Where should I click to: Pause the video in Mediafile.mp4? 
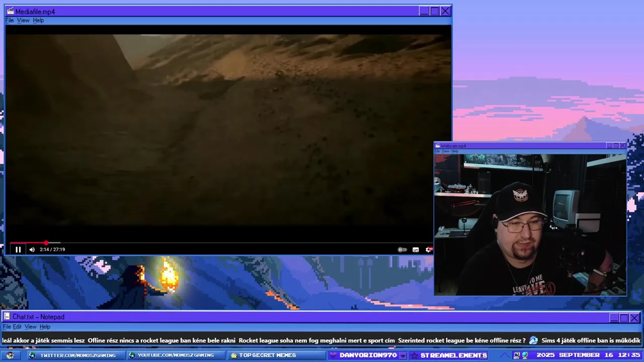pos(18,249)
